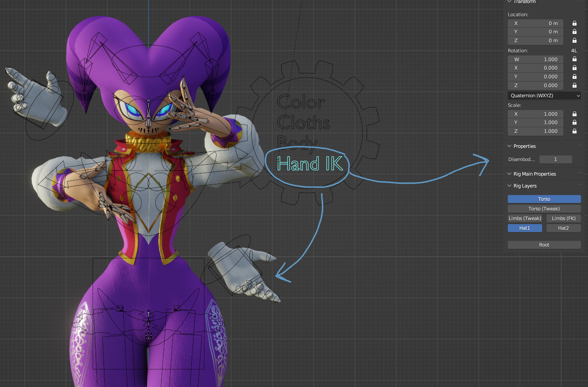This screenshot has width=588, height=387.
Task: Collapse the Rig Main Properties panel
Action: coord(510,174)
